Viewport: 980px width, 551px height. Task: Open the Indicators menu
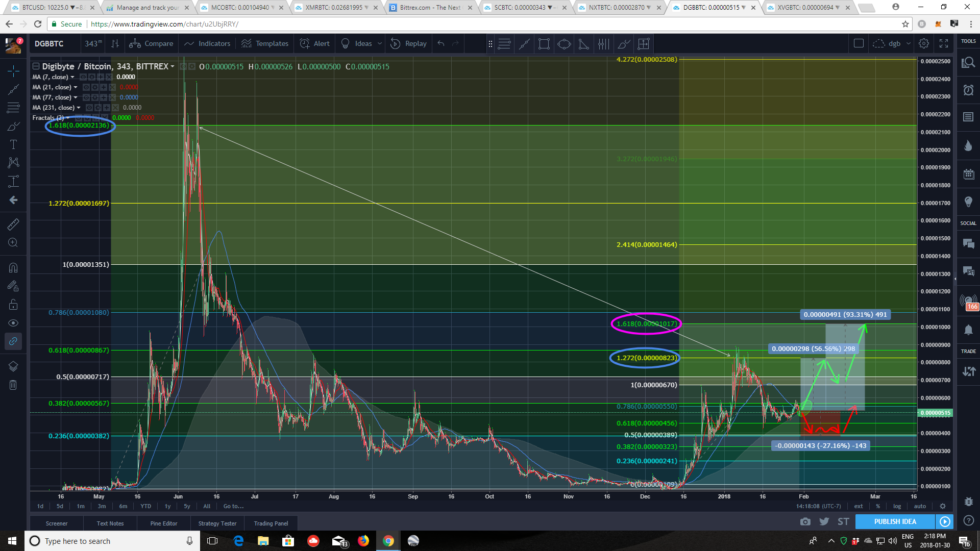click(x=207, y=44)
